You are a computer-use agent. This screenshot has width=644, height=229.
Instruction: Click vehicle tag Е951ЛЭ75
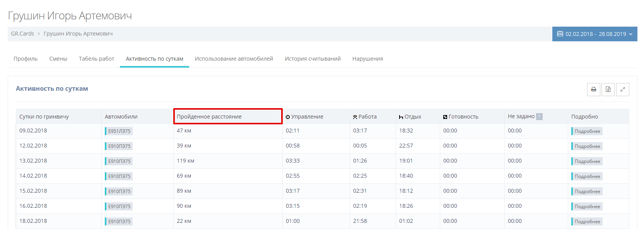point(119,131)
